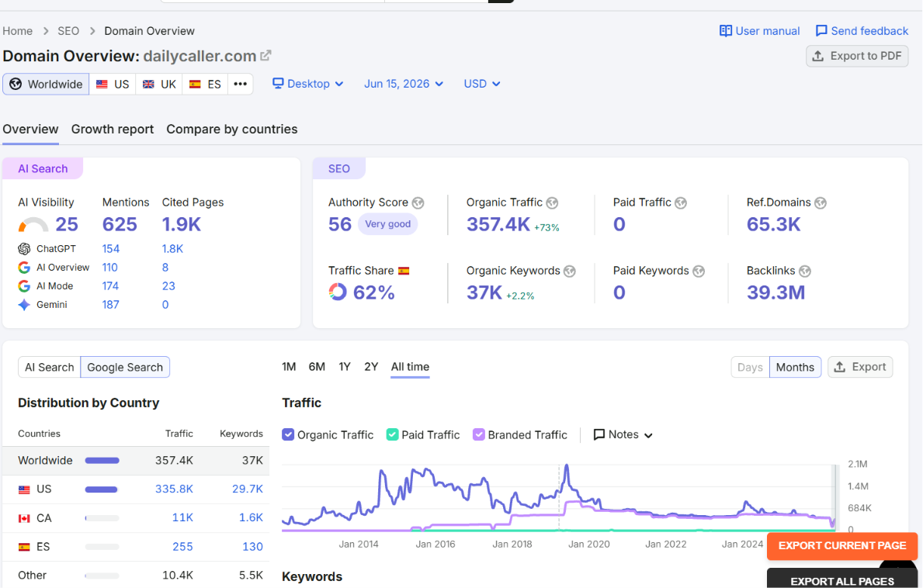Click the Very good authority badge
923x588 pixels.
point(388,224)
